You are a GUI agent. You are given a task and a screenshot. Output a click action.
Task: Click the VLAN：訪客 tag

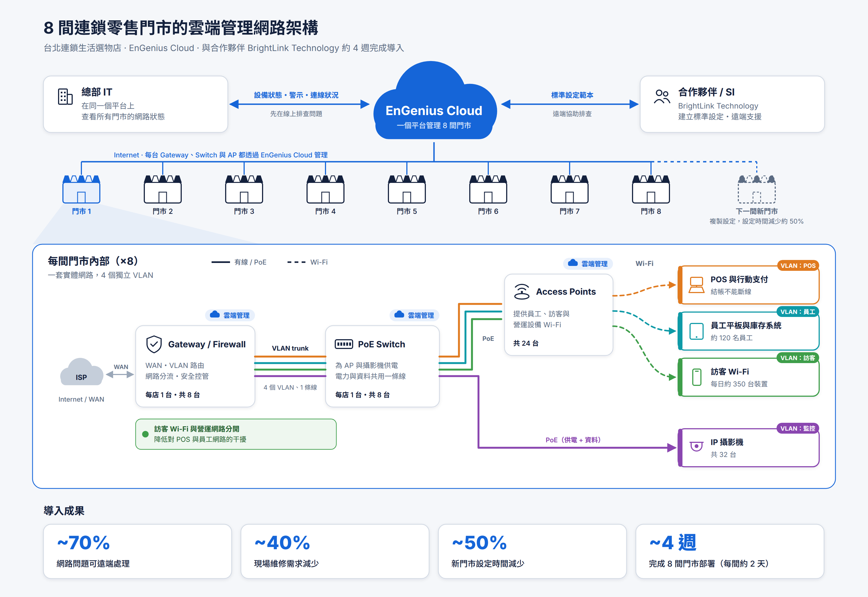798,358
